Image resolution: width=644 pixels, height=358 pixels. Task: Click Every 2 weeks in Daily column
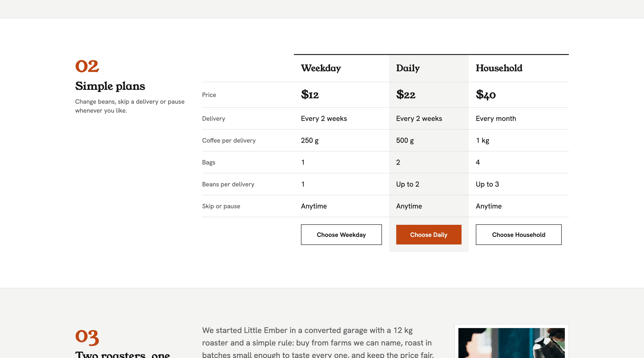click(x=419, y=119)
